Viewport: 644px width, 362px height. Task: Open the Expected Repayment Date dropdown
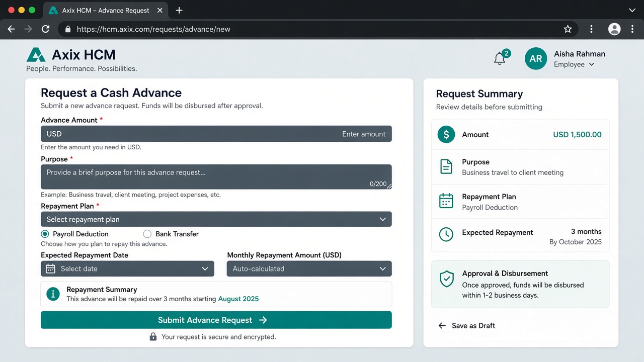(x=127, y=268)
